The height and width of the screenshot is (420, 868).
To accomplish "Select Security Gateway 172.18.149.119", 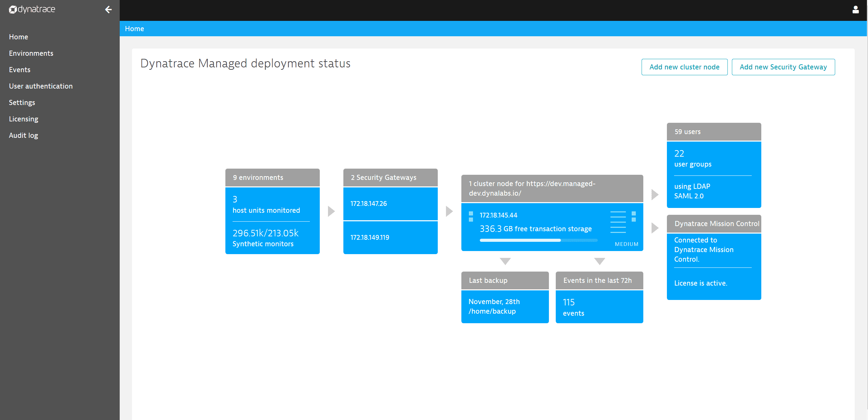I will [x=390, y=238].
